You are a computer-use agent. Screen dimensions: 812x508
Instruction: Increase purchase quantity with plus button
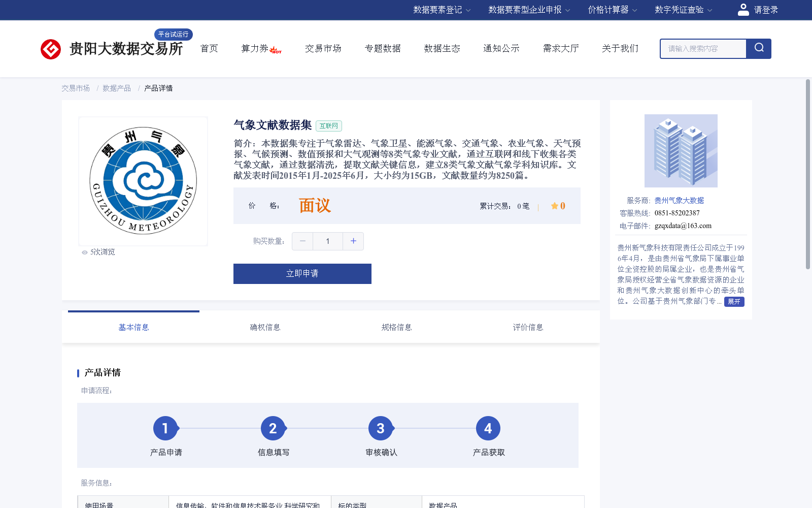click(353, 241)
